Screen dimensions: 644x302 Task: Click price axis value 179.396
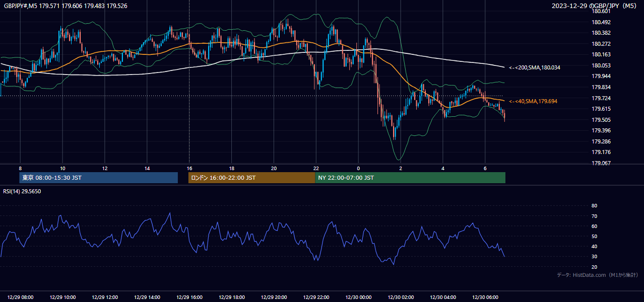tap(601, 130)
